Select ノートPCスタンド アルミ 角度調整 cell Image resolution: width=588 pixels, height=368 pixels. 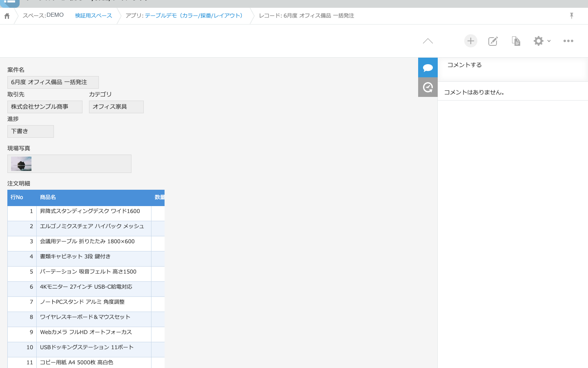(x=94, y=304)
